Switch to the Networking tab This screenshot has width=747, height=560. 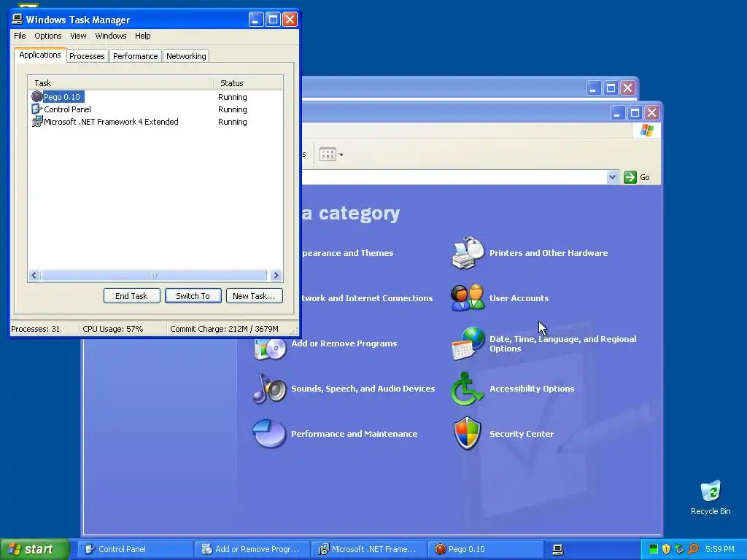pyautogui.click(x=186, y=56)
